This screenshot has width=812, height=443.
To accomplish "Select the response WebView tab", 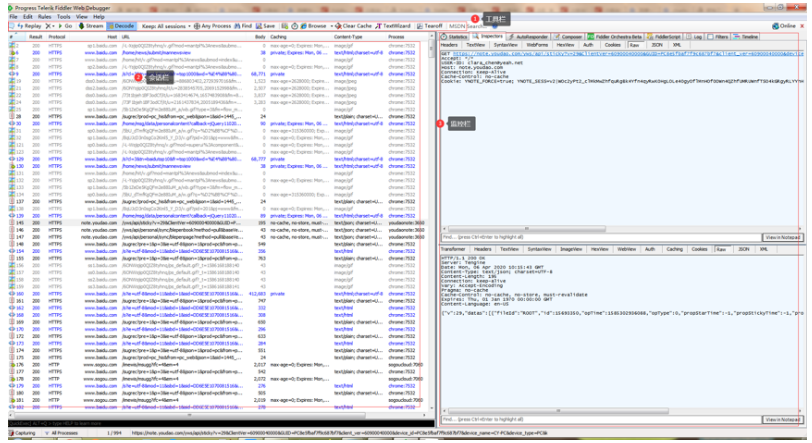I will click(627, 249).
